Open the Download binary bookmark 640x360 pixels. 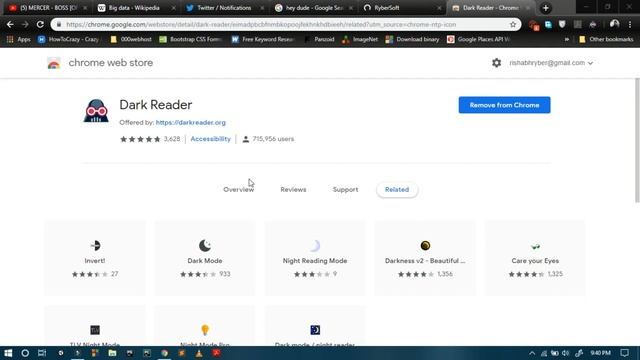[x=413, y=40]
